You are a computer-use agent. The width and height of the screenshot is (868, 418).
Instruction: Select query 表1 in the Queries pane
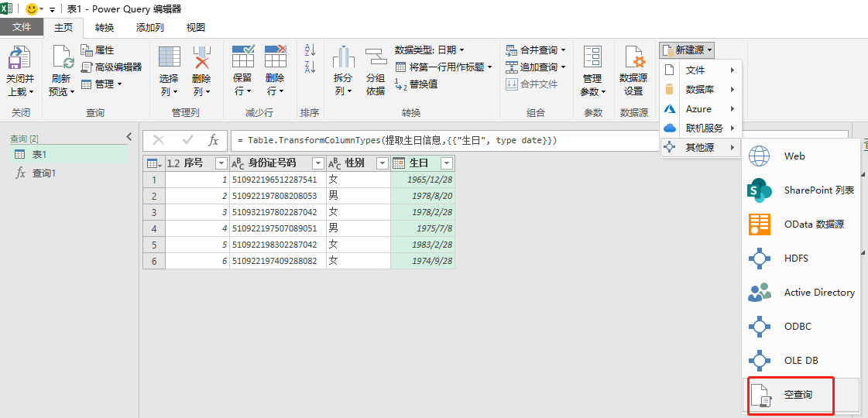pos(69,155)
